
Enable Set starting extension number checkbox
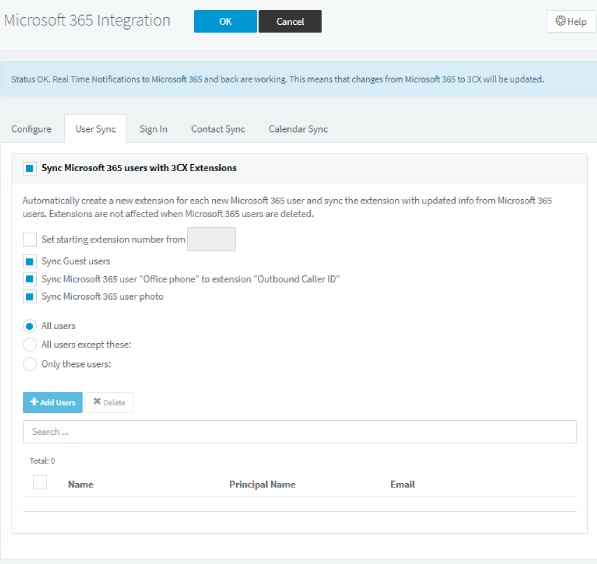pyautogui.click(x=30, y=240)
